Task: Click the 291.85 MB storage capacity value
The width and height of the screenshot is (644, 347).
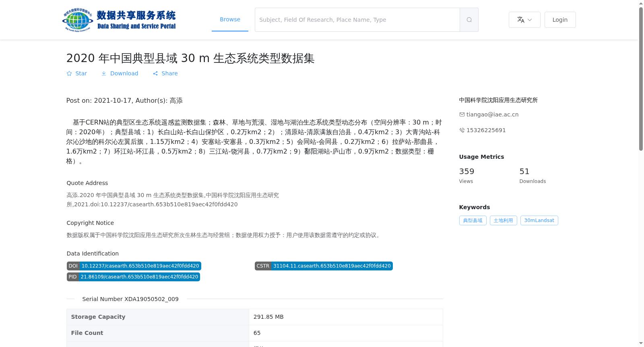Action: click(268, 317)
